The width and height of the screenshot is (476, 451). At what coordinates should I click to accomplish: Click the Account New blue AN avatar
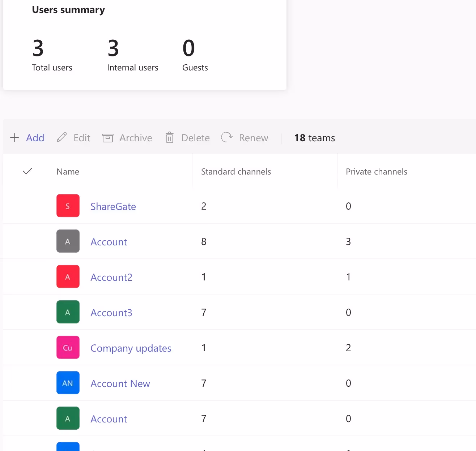pyautogui.click(x=68, y=383)
